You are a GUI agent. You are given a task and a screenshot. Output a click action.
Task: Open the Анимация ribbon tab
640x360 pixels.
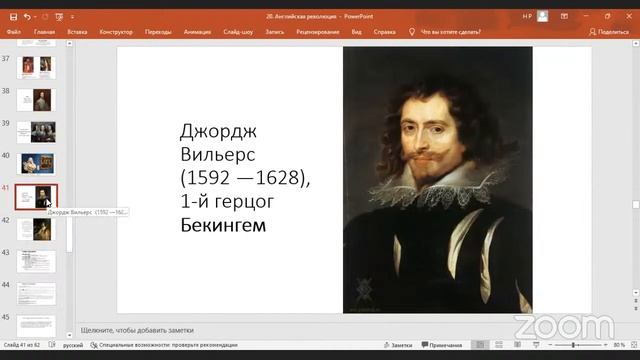click(197, 32)
